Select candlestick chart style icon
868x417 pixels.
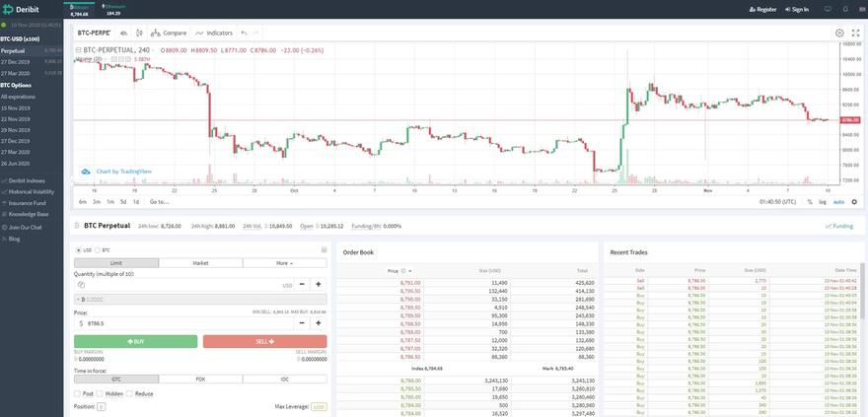[139, 34]
